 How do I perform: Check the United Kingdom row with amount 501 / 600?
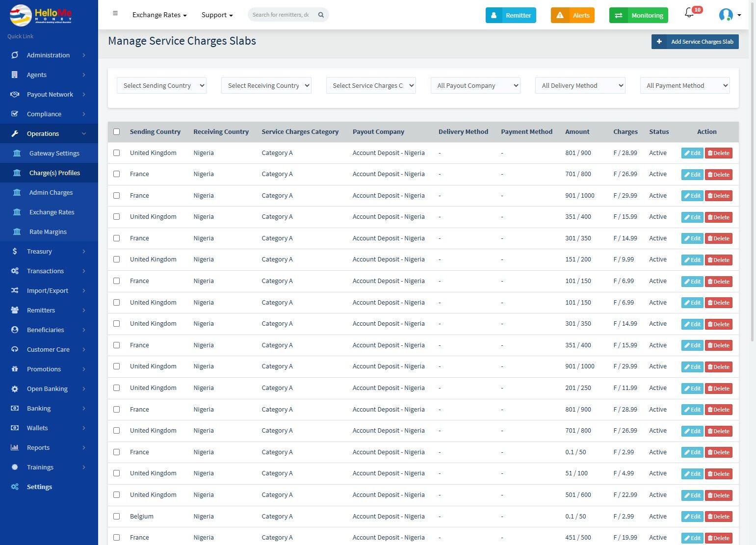click(116, 494)
